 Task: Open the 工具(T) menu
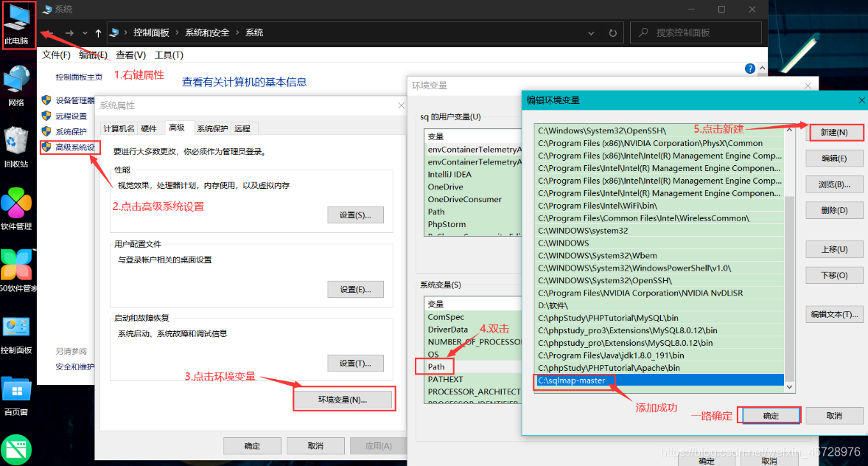click(169, 55)
